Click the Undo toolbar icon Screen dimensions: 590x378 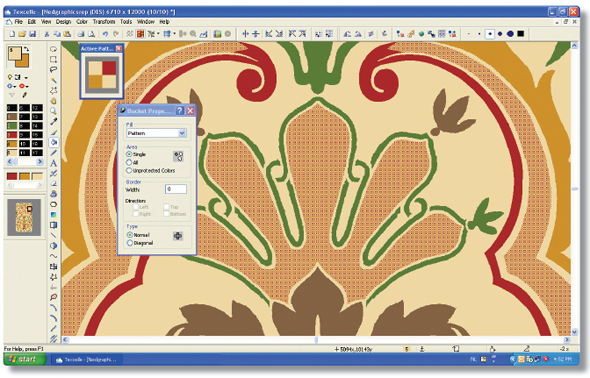click(105, 34)
